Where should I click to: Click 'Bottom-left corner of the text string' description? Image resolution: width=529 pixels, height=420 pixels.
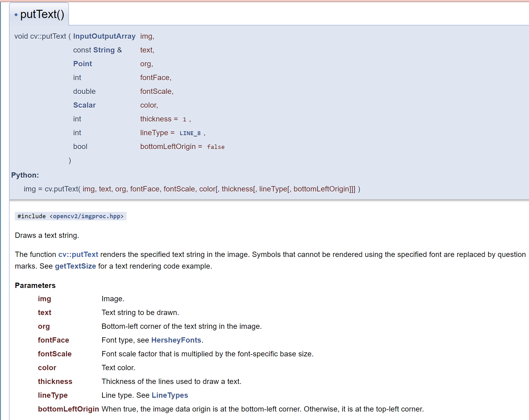coord(182,326)
